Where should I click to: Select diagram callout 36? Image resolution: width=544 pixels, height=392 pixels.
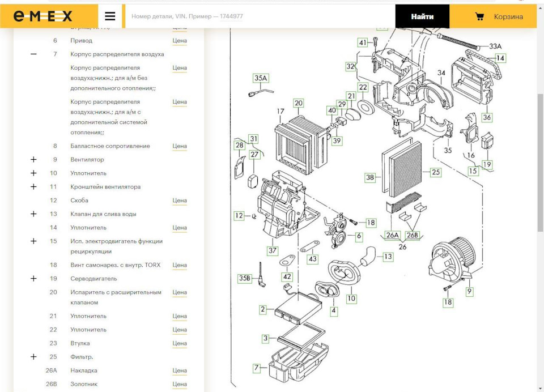487,117
